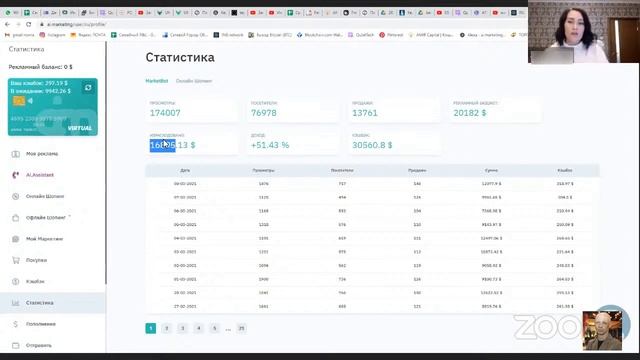Go to pagination page 1
This screenshot has width=640, height=360.
(151, 328)
